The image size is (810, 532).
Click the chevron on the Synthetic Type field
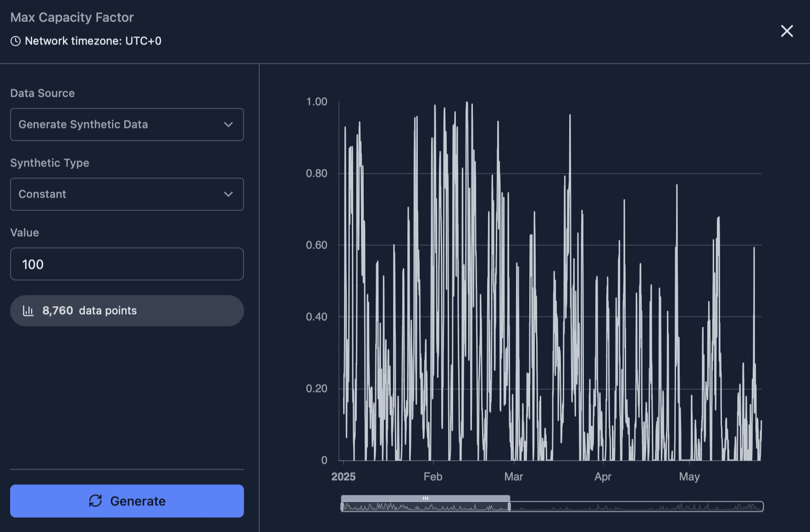pyautogui.click(x=228, y=194)
